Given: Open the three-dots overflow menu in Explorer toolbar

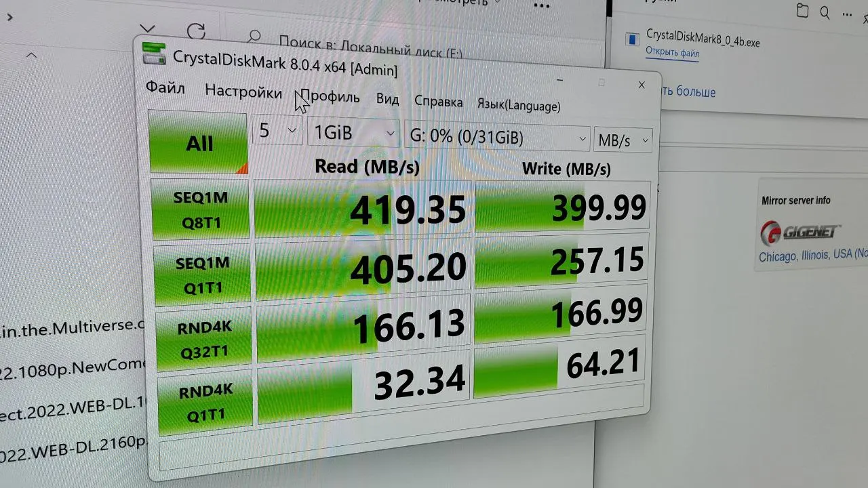Looking at the screenshot, I should pyautogui.click(x=541, y=5).
